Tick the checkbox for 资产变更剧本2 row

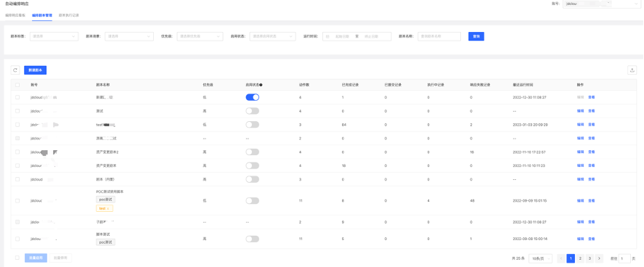[17, 152]
